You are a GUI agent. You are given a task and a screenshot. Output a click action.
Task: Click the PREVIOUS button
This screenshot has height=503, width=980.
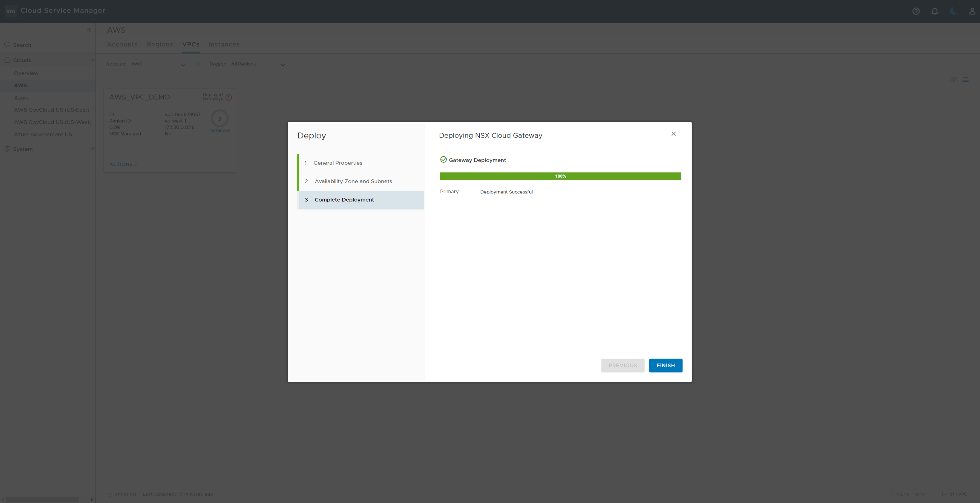(x=622, y=365)
